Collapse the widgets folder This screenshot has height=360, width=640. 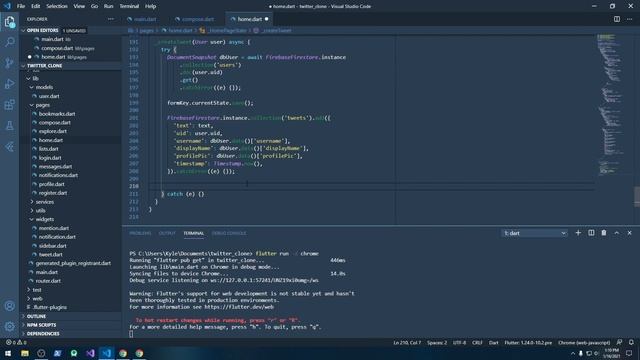[44, 220]
